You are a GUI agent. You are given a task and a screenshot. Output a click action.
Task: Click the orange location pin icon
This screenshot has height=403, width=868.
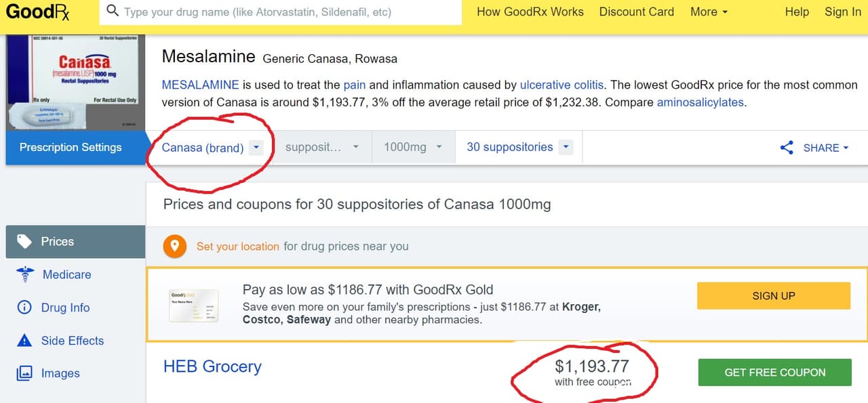coord(175,247)
